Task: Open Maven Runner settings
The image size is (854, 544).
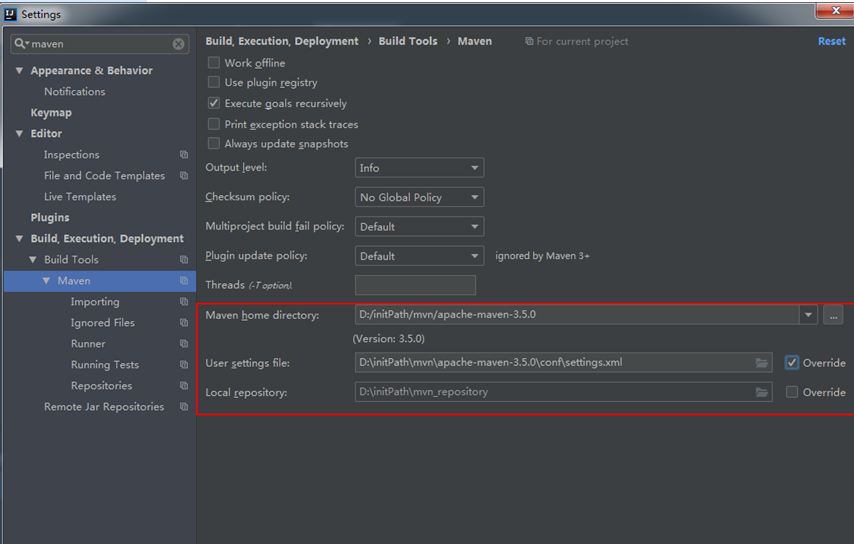Action: coord(88,344)
